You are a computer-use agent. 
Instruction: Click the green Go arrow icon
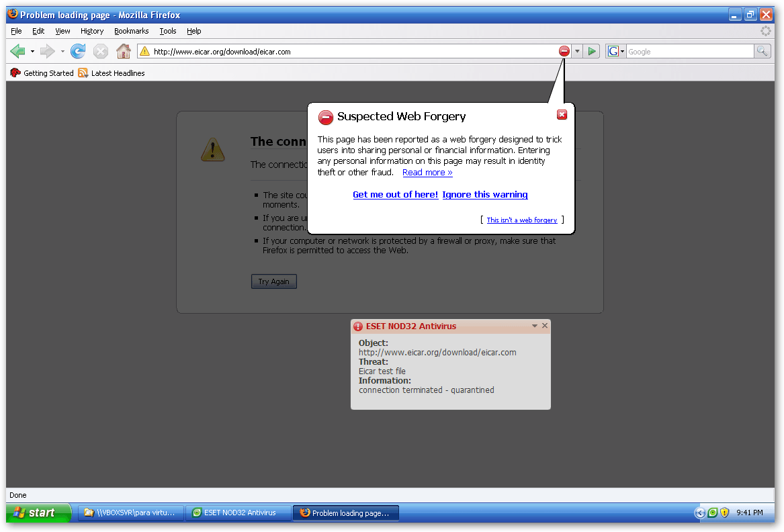(592, 51)
